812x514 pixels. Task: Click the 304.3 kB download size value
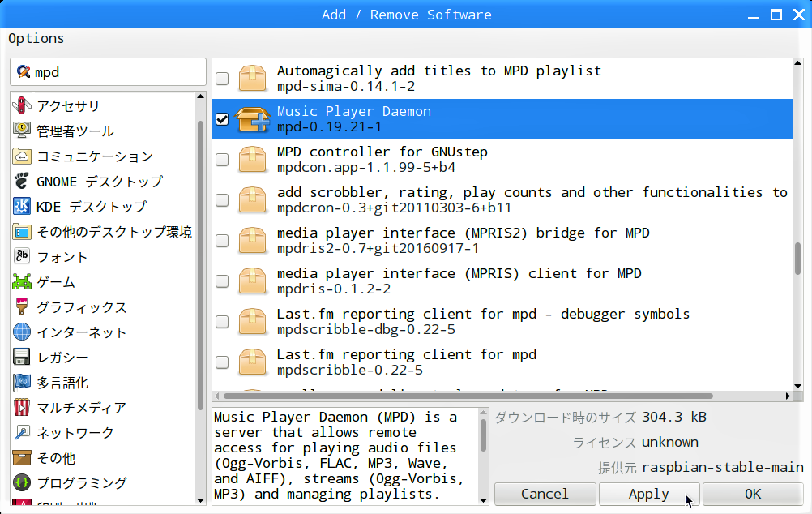(x=674, y=417)
